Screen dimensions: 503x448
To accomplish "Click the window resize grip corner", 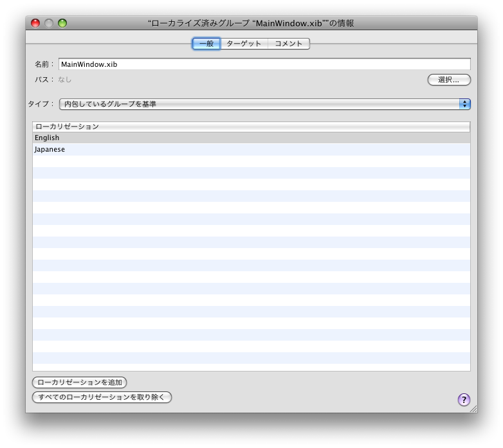I will (473, 409).
